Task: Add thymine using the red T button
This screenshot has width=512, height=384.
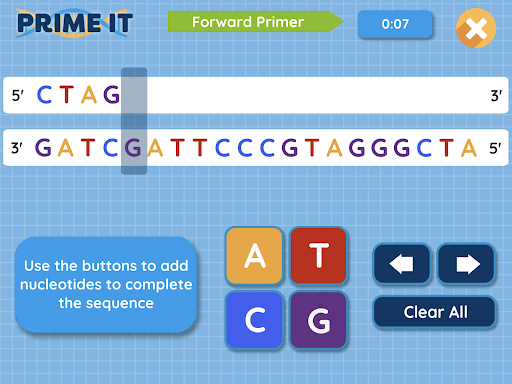Action: pyautogui.click(x=318, y=256)
